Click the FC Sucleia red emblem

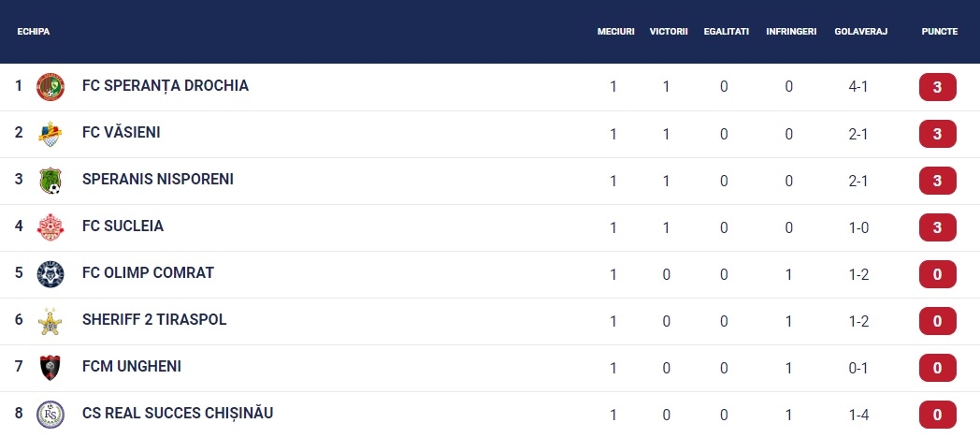coord(50,227)
